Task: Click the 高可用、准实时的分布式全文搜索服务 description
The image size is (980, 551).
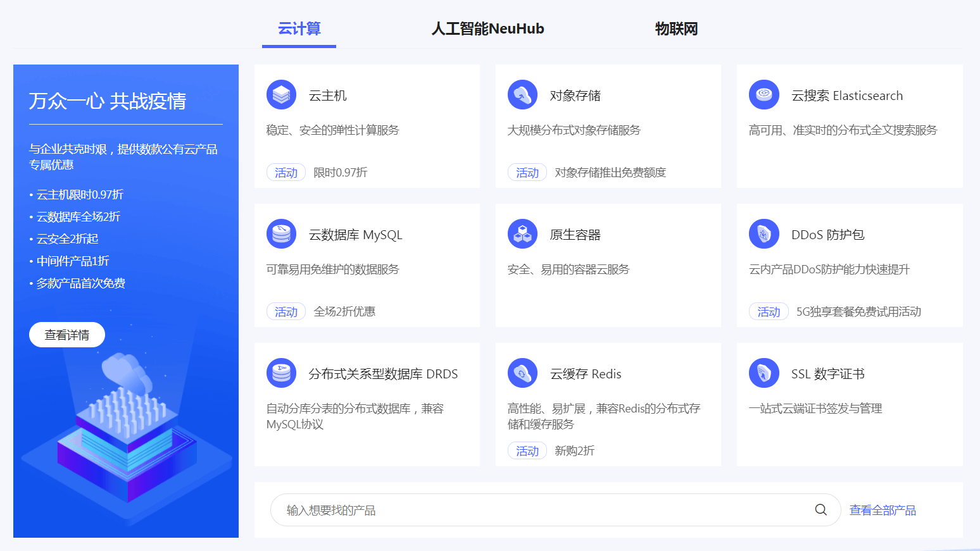Action: 843,130
